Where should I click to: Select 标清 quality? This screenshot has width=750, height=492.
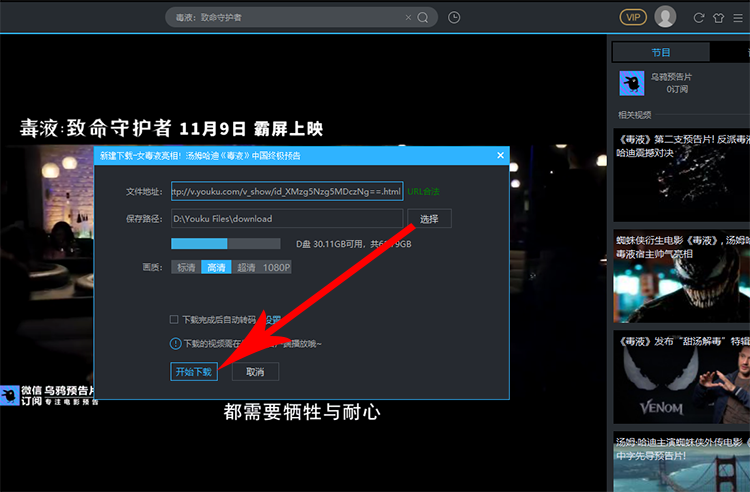tap(186, 267)
